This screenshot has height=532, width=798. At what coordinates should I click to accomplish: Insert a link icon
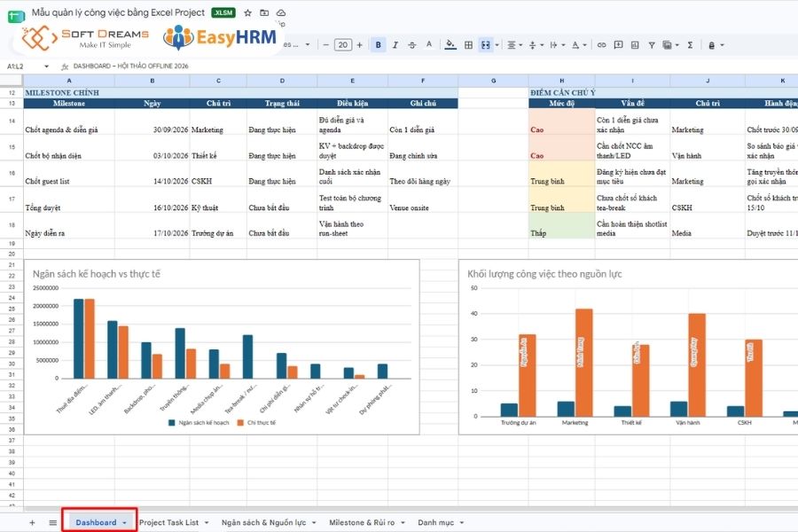click(x=601, y=45)
